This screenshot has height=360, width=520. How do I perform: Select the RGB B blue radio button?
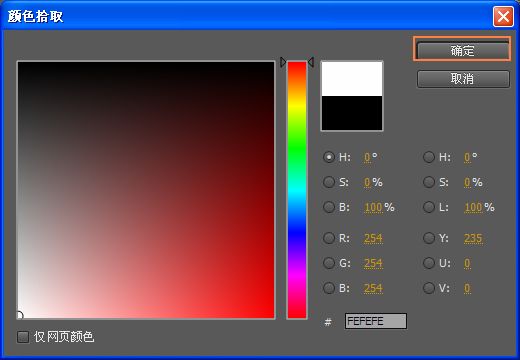point(329,288)
